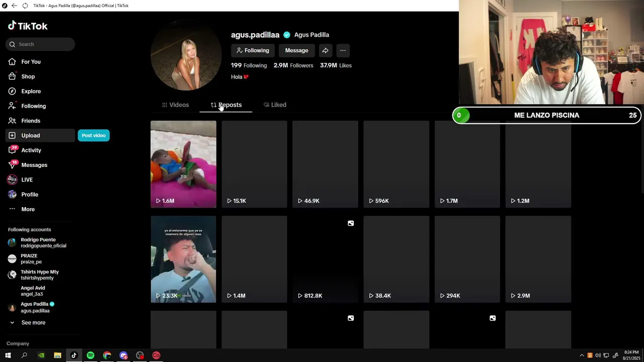Click the volume speaker tray icon

[x=598, y=355]
